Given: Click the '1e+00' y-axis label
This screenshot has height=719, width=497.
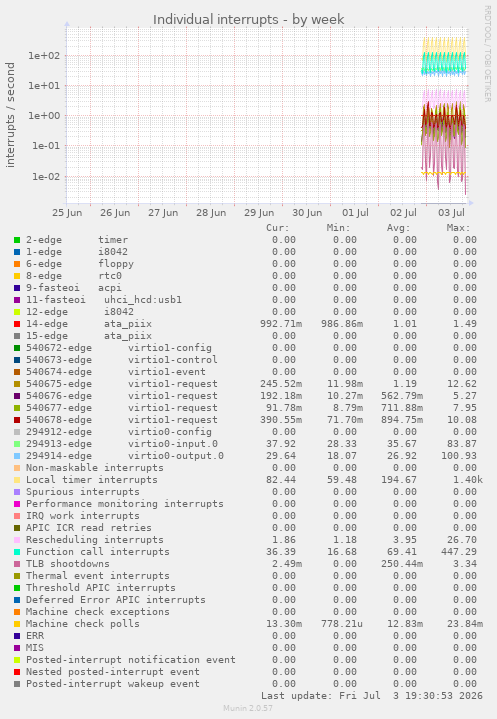Looking at the screenshot, I should tap(44, 116).
